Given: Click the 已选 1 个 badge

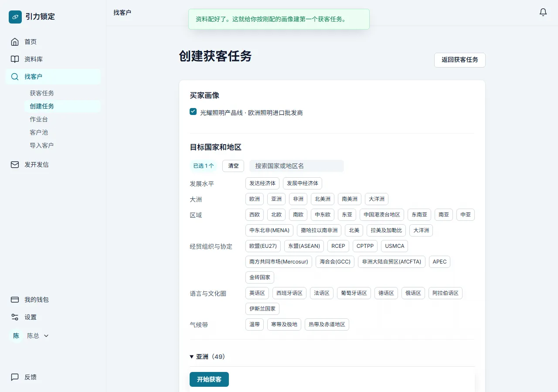Looking at the screenshot, I should pyautogui.click(x=204, y=166).
